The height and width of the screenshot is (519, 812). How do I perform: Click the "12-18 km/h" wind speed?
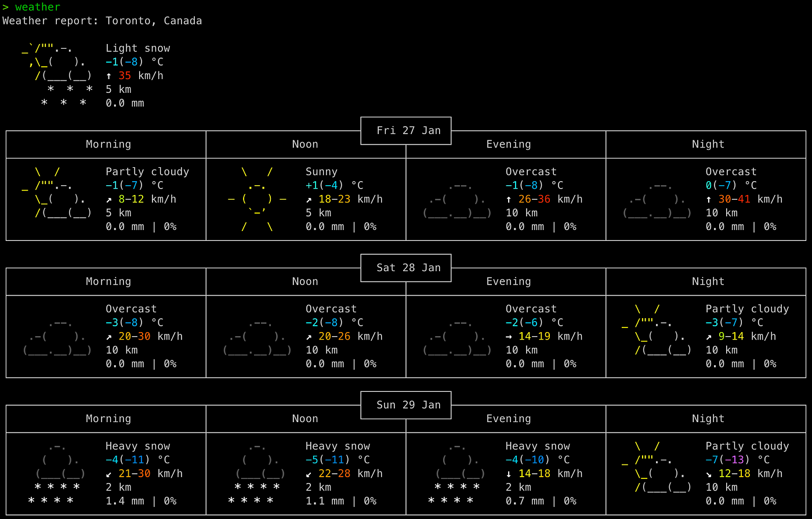point(751,473)
